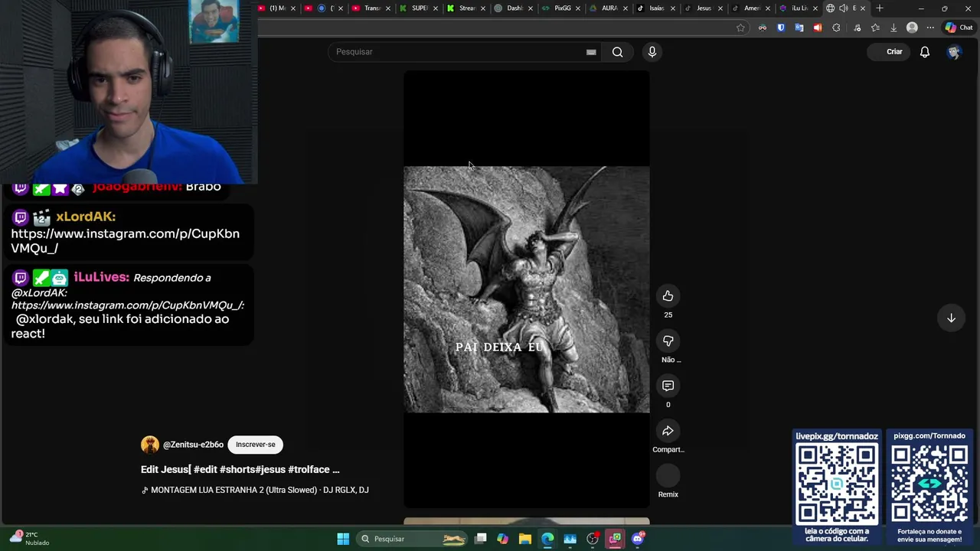Go to the next Short using the down arrow
Screen dimensions: 980x551
click(951, 318)
